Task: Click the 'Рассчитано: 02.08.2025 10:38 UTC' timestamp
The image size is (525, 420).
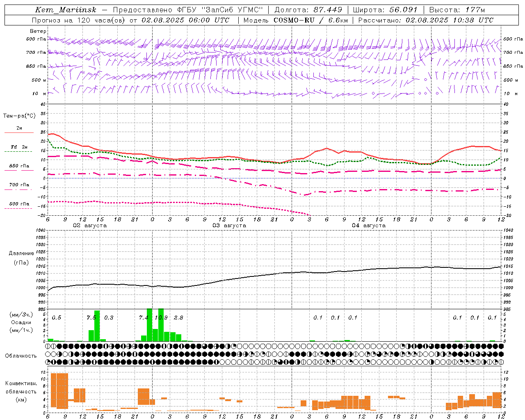Action: [426, 20]
